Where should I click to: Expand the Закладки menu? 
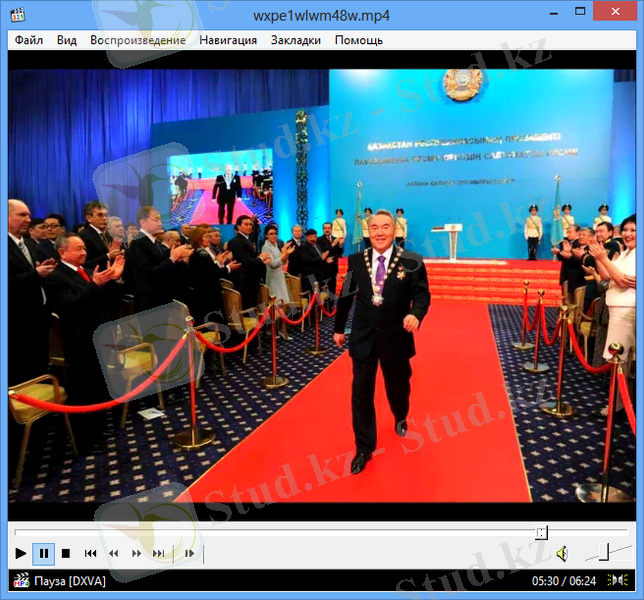(295, 40)
